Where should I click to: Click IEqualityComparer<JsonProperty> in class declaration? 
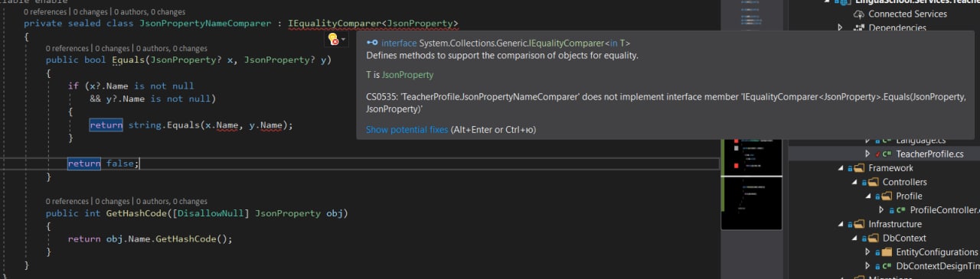(x=373, y=24)
